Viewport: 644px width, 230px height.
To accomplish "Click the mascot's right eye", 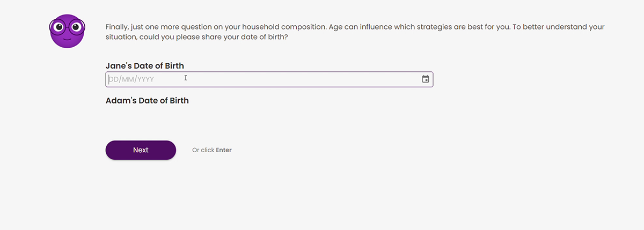I will click(76, 26).
